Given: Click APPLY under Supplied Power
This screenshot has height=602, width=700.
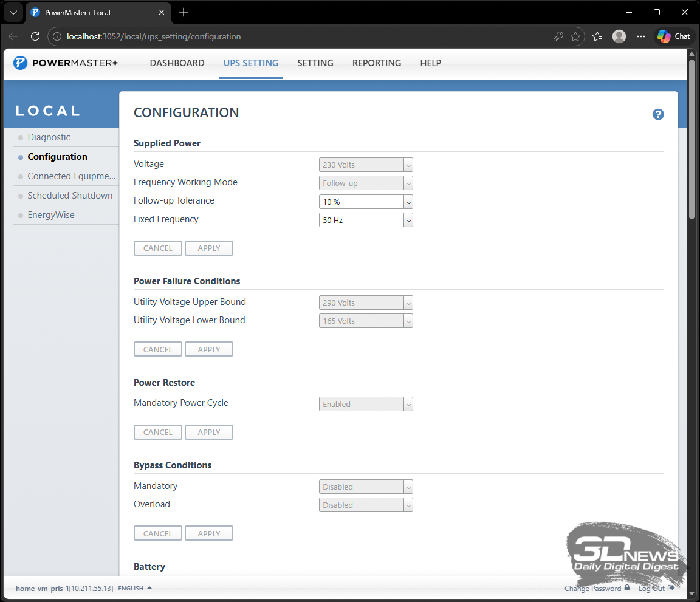Looking at the screenshot, I should (208, 248).
